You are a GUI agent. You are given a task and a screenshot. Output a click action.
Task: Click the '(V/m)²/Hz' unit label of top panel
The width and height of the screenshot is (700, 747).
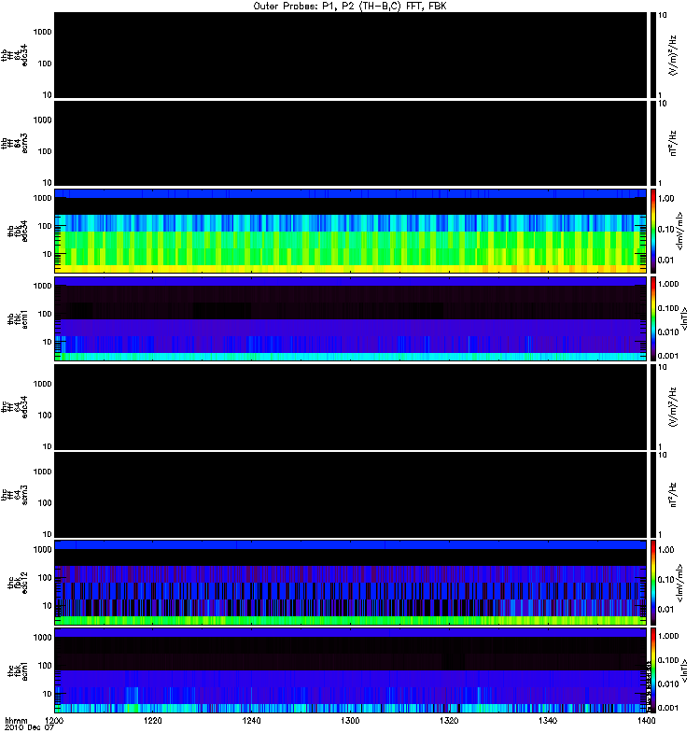point(673,55)
